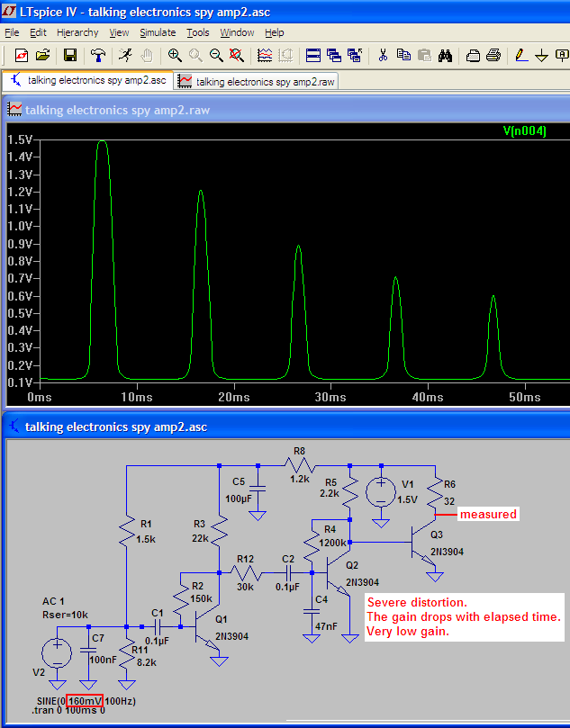Image resolution: width=570 pixels, height=728 pixels.
Task: Click the Zoom In magnifier icon
Action: 175,55
